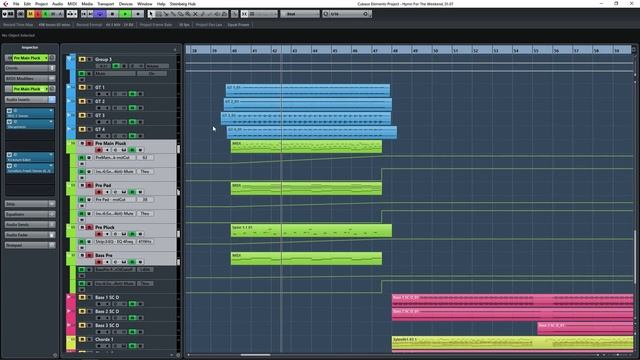Toggle solo on Bass Pre track
This screenshot has height=360, width=640.
click(89, 255)
